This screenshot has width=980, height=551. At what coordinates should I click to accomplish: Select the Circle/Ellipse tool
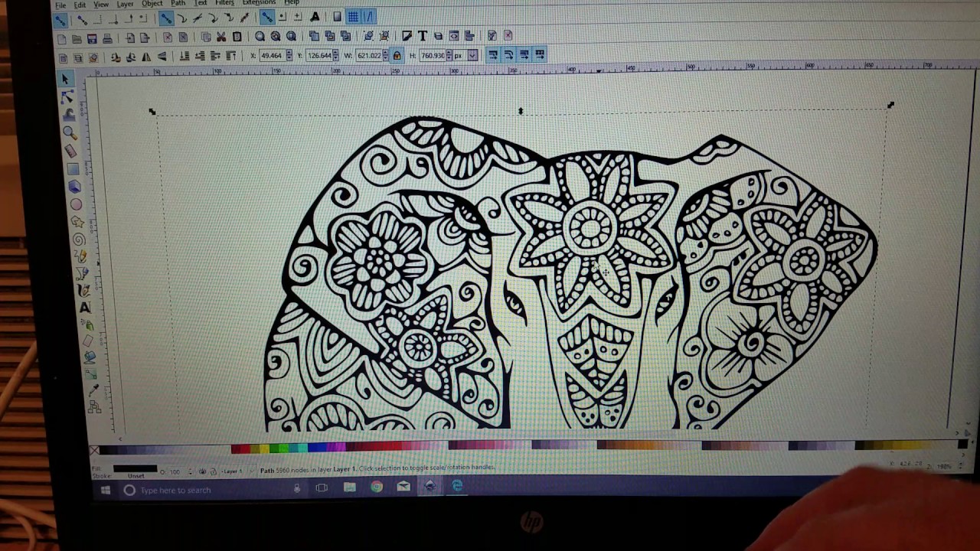tap(76, 204)
